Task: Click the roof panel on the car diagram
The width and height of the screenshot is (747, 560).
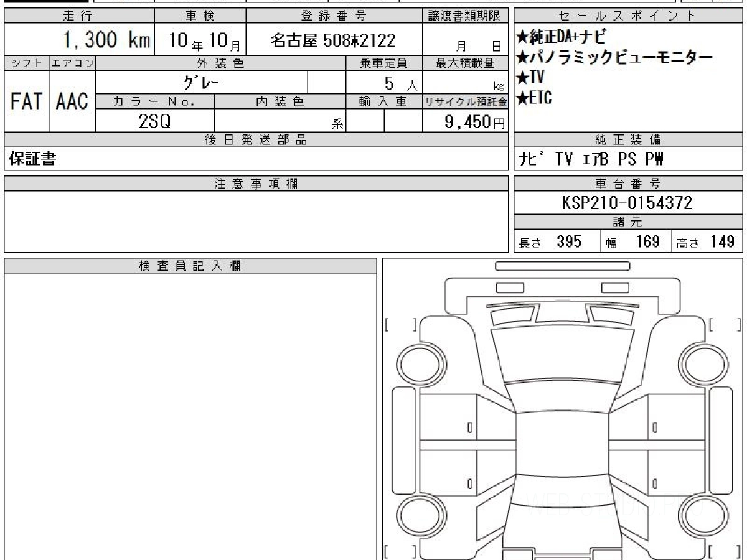Action: pyautogui.click(x=562, y=442)
